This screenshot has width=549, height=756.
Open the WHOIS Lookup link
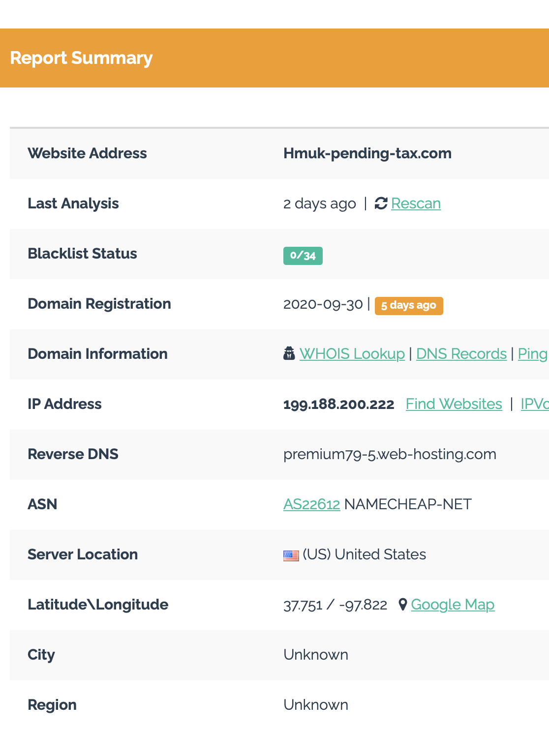(x=352, y=354)
